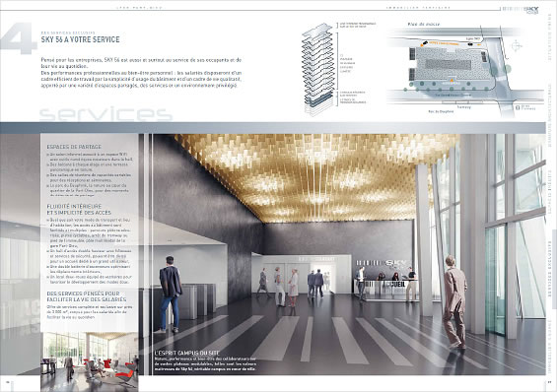Click the ESPACES DE PARTAGE section heading
557x392 pixels.
(x=74, y=147)
